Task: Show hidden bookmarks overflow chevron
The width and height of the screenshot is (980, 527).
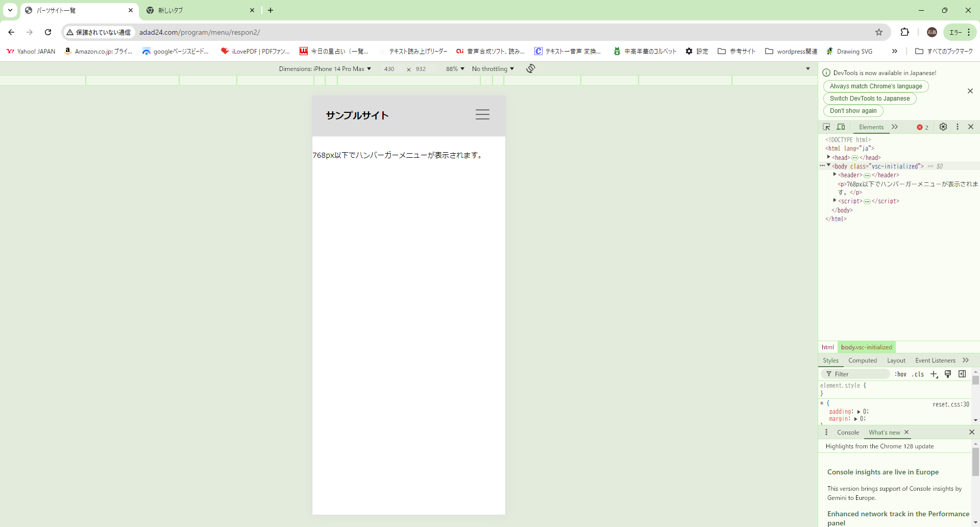Action: [x=895, y=51]
